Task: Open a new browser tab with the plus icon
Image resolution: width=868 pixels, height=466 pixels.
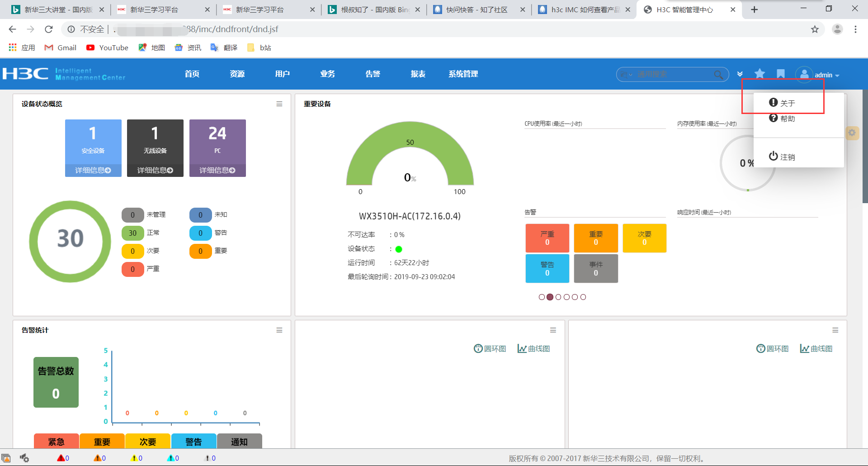Action: click(754, 10)
